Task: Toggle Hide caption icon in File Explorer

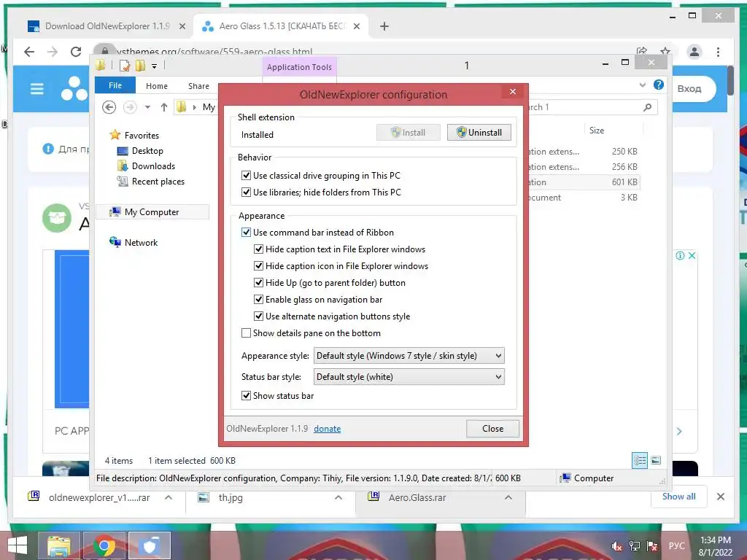Action: pos(258,265)
